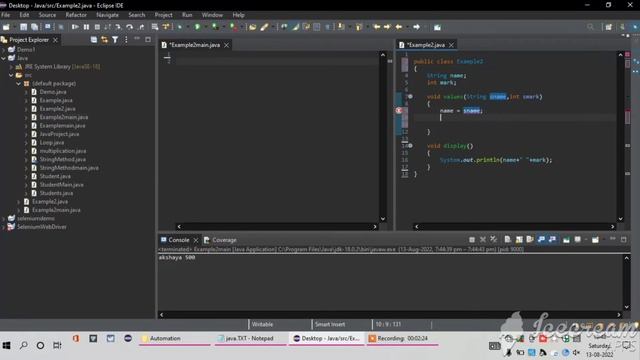Screen dimensions: 640x360
Task: Click the debug Resume toolbar icon
Action: pos(75,27)
